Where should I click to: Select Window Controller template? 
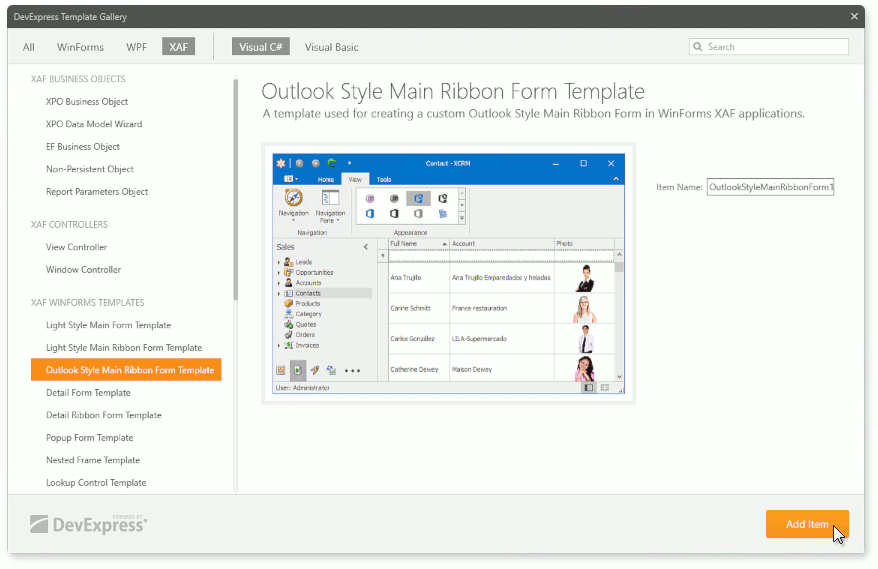coord(83,269)
